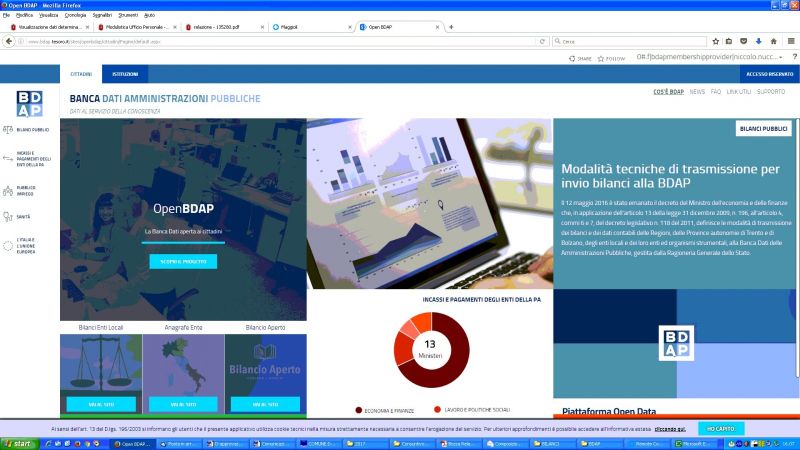Switch to the Microsoft Excel taskbar item
Viewport: 800px width, 450px height.
pos(692,444)
